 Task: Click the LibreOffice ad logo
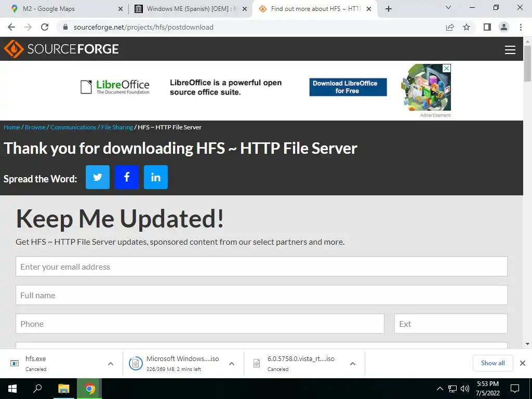tap(115, 87)
